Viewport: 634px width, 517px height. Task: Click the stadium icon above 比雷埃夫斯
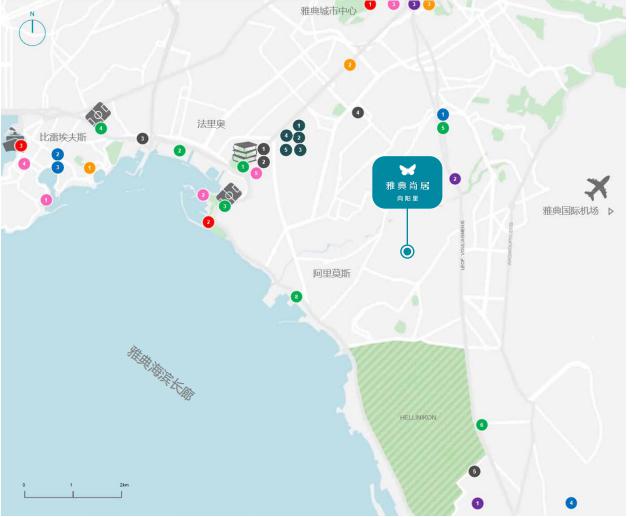(x=100, y=113)
